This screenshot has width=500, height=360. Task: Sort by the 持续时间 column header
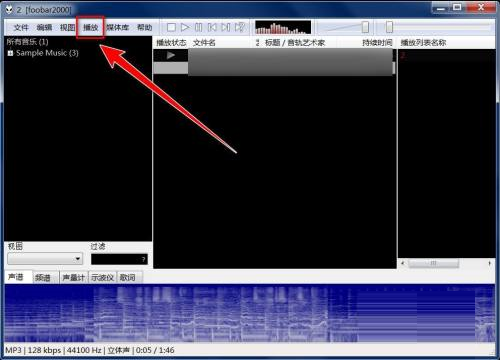click(377, 43)
